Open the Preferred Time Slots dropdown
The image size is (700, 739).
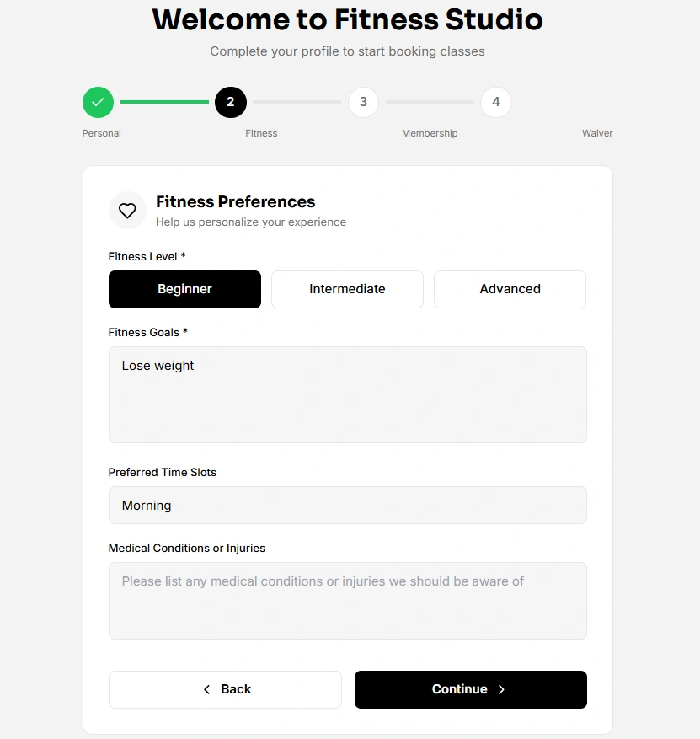pos(347,506)
